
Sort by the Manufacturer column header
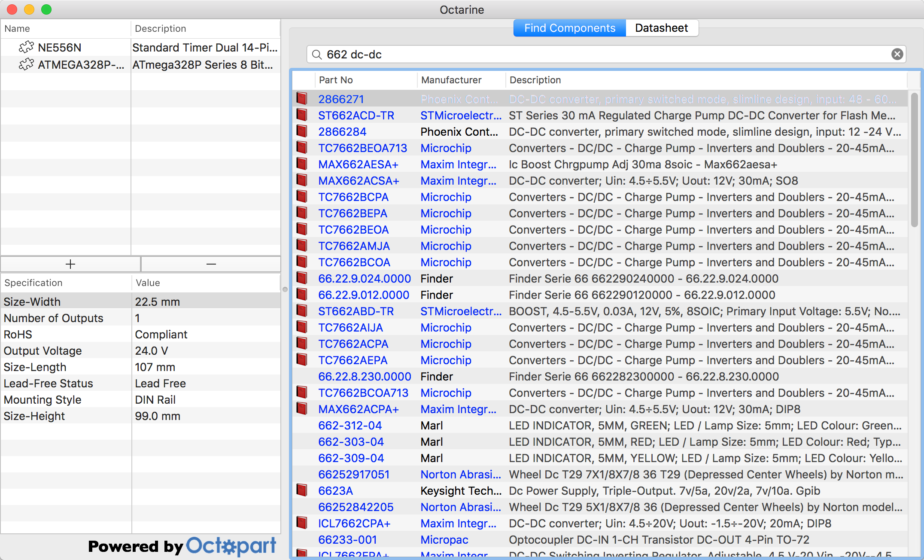451,80
